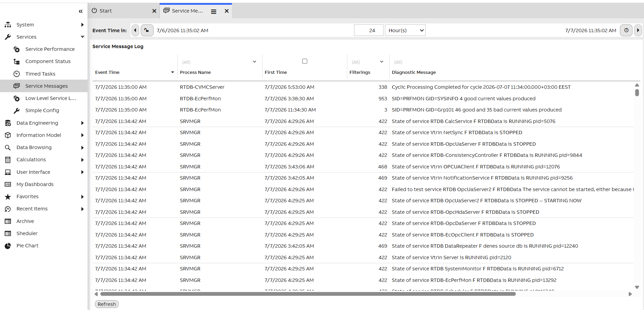Expand the Recent Items submenu arrow
The width and height of the screenshot is (644, 310).
click(x=82, y=209)
